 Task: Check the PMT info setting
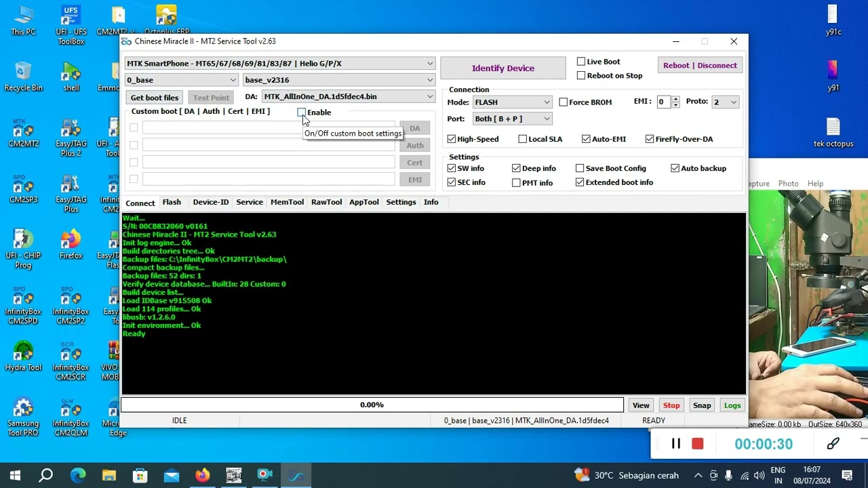pos(516,182)
